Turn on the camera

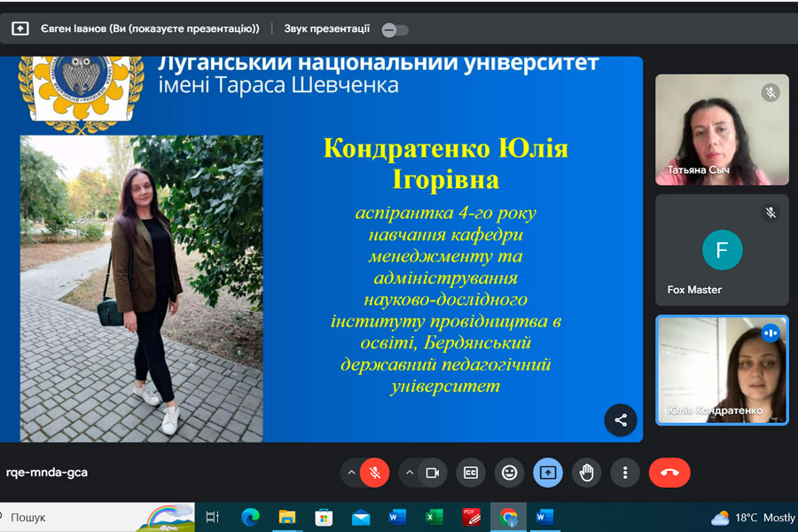click(x=433, y=473)
